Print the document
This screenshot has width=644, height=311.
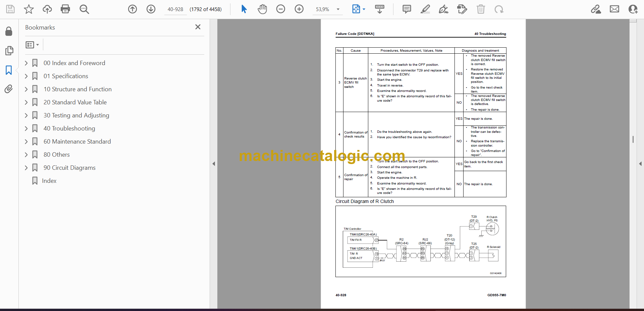pyautogui.click(x=65, y=9)
